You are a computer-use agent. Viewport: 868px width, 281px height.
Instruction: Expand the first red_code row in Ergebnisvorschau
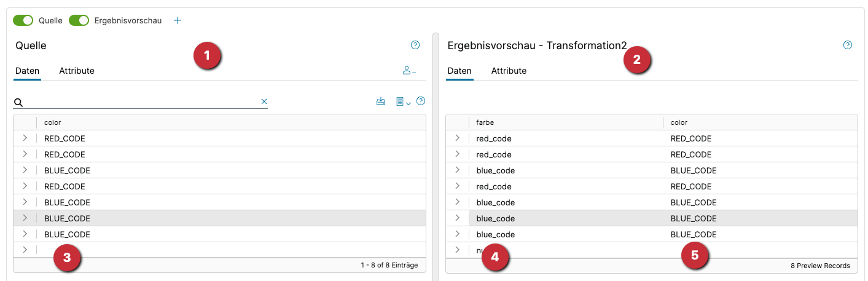click(x=457, y=138)
